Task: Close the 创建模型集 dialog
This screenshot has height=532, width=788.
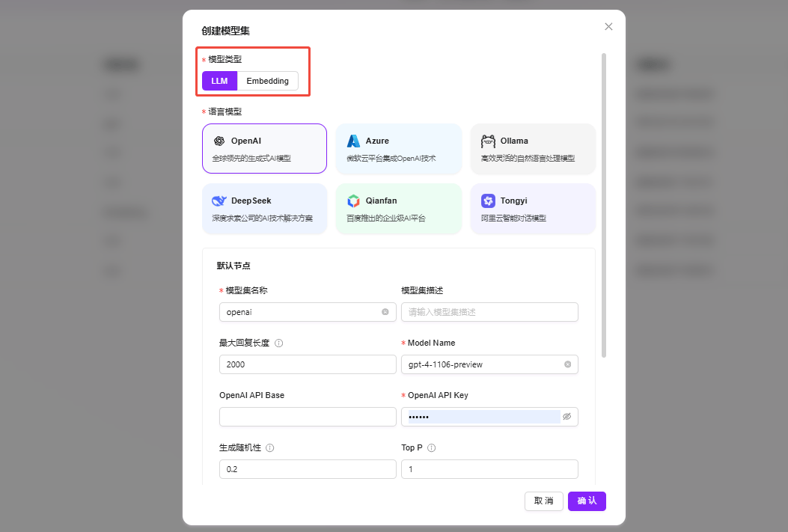Action: 608,27
